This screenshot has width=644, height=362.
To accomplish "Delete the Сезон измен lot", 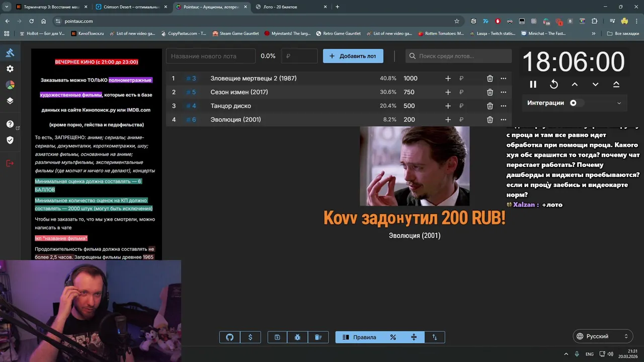I will (490, 92).
